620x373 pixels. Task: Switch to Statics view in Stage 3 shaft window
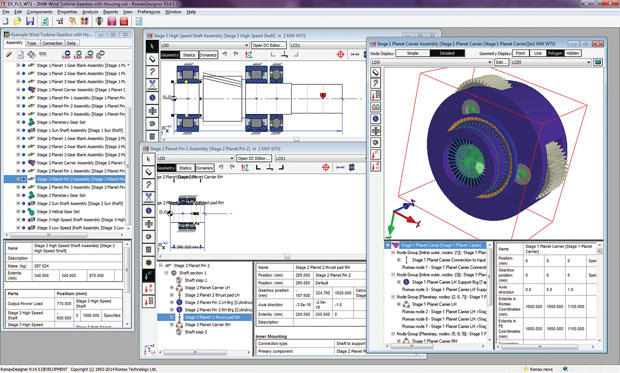pyautogui.click(x=189, y=55)
